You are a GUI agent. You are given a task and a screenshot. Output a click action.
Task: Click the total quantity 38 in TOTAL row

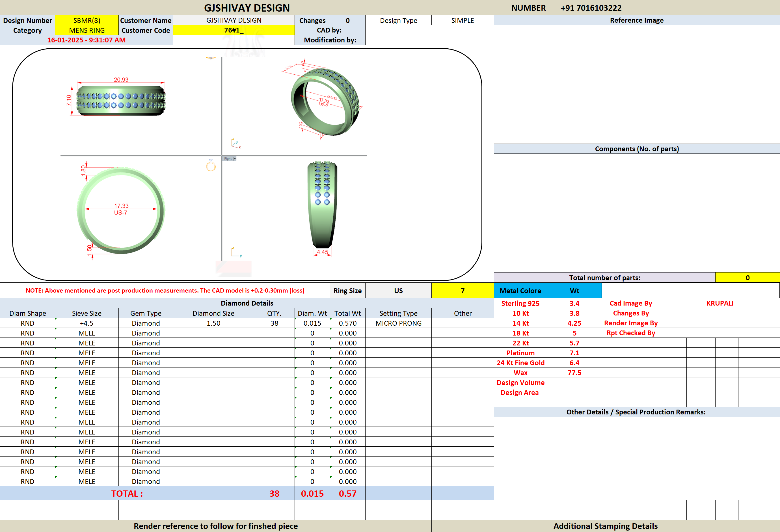point(274,493)
